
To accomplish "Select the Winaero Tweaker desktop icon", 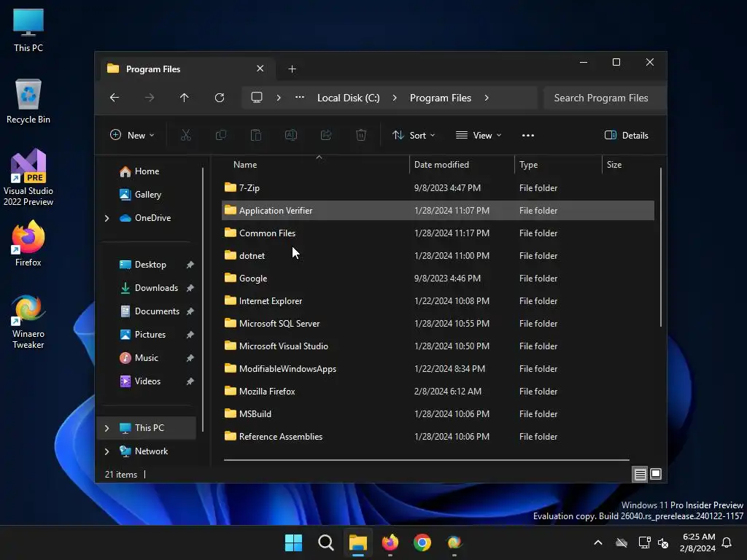I will click(28, 322).
